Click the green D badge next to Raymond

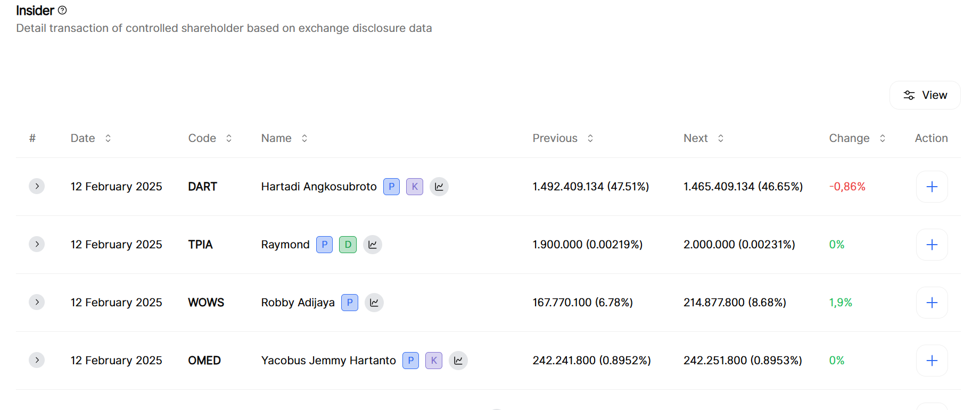(x=348, y=245)
